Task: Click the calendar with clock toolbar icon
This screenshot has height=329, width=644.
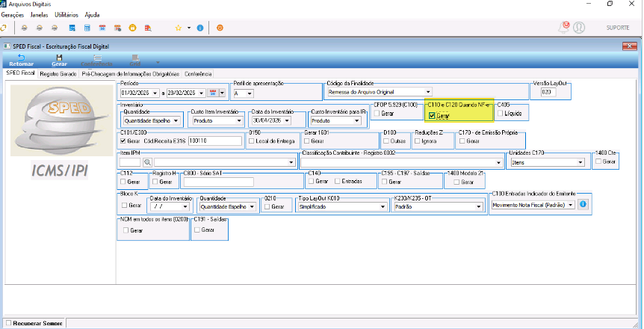Action: (118, 28)
